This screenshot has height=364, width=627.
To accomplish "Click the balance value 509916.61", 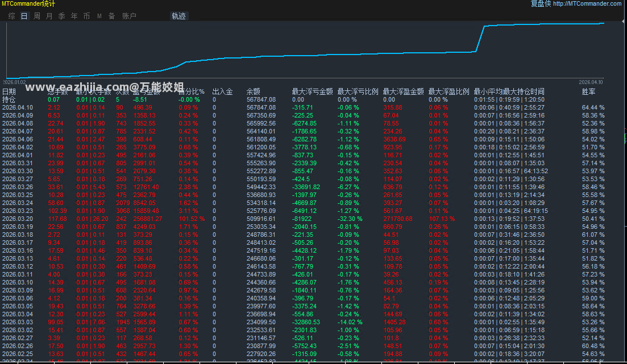I will point(261,219).
